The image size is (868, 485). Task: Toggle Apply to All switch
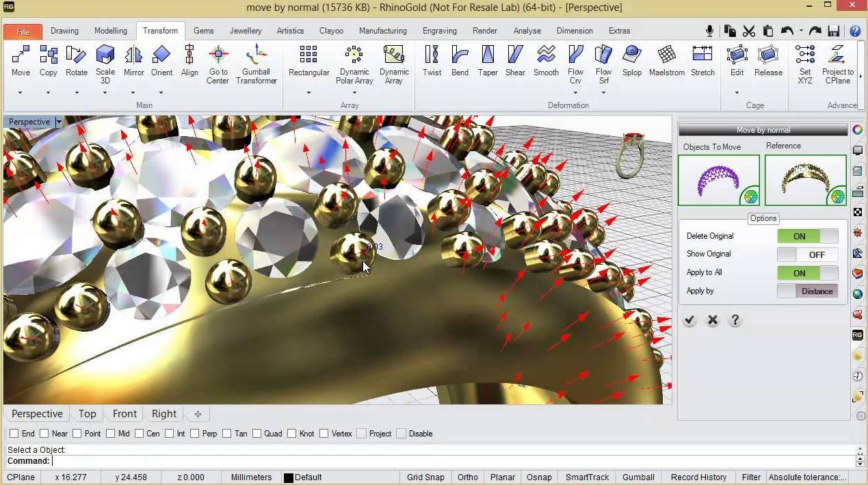808,273
